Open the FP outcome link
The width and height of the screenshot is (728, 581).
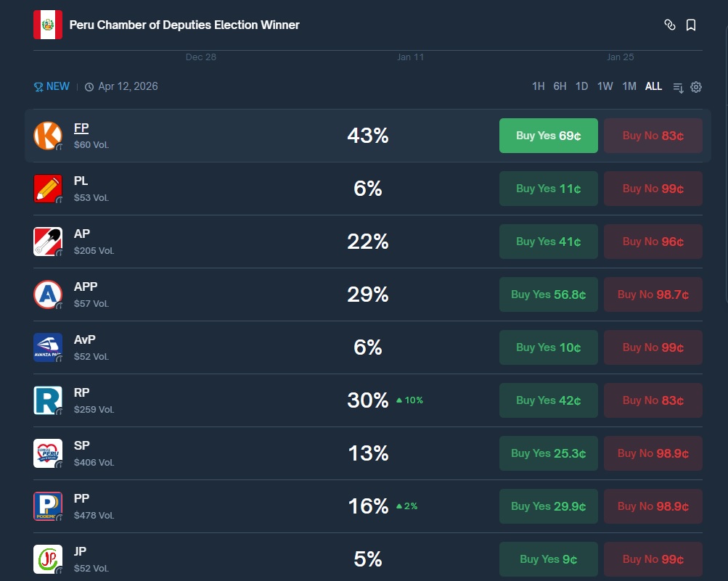coord(81,128)
